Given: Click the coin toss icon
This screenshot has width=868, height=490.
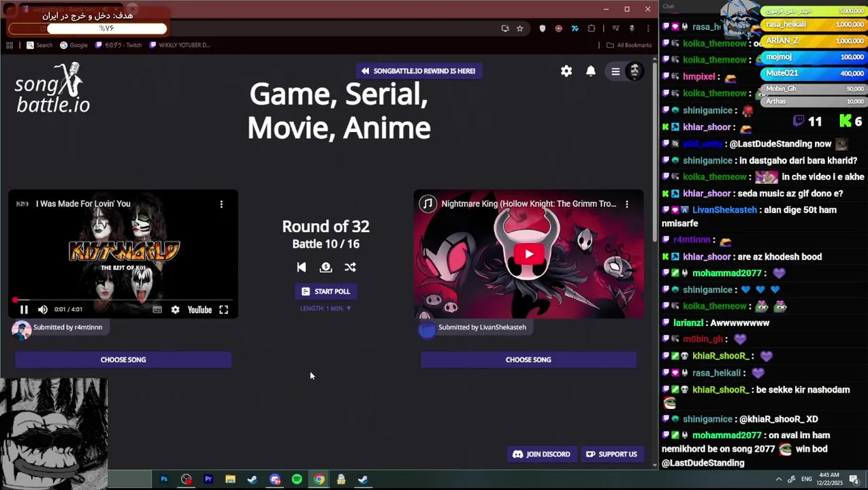Looking at the screenshot, I should click(x=325, y=267).
